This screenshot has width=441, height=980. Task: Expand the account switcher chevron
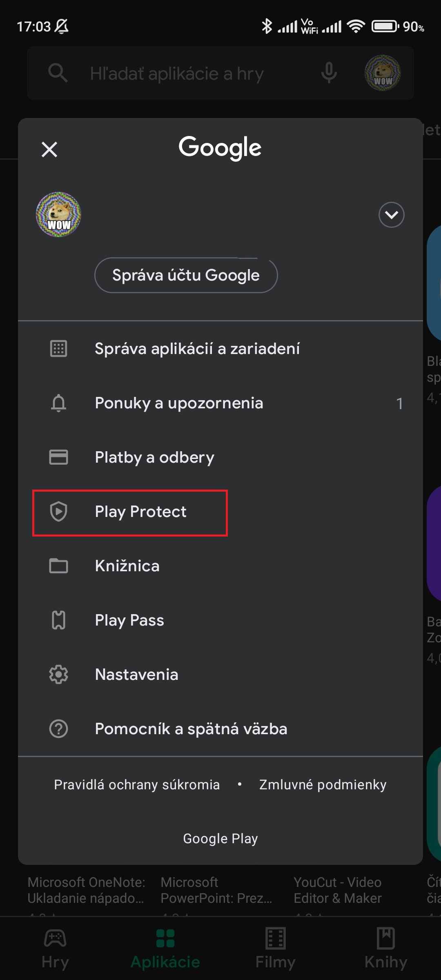[391, 214]
